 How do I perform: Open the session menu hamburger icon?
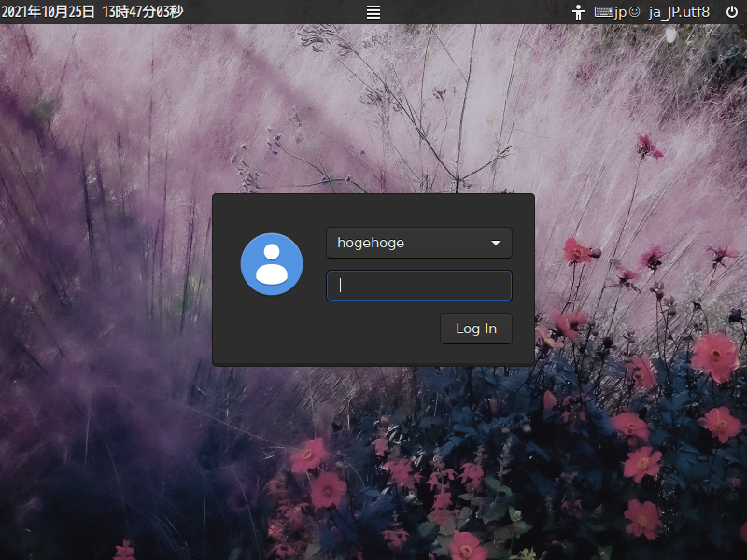click(373, 12)
